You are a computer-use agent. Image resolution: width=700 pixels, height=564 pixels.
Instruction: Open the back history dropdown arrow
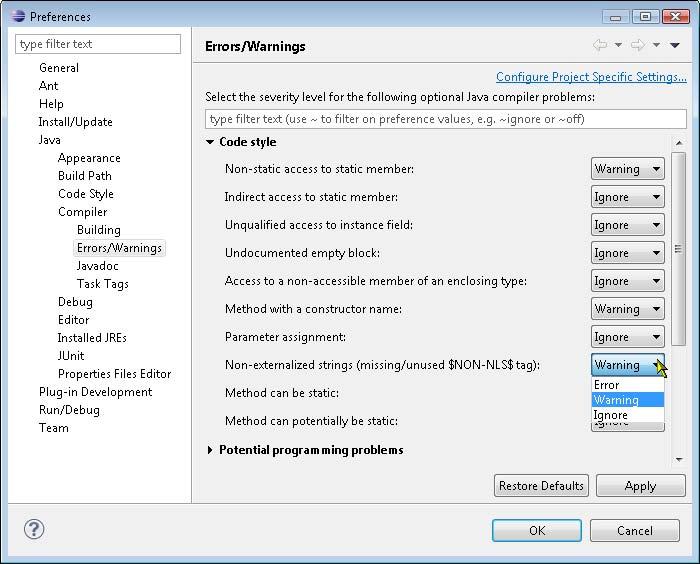coord(618,45)
